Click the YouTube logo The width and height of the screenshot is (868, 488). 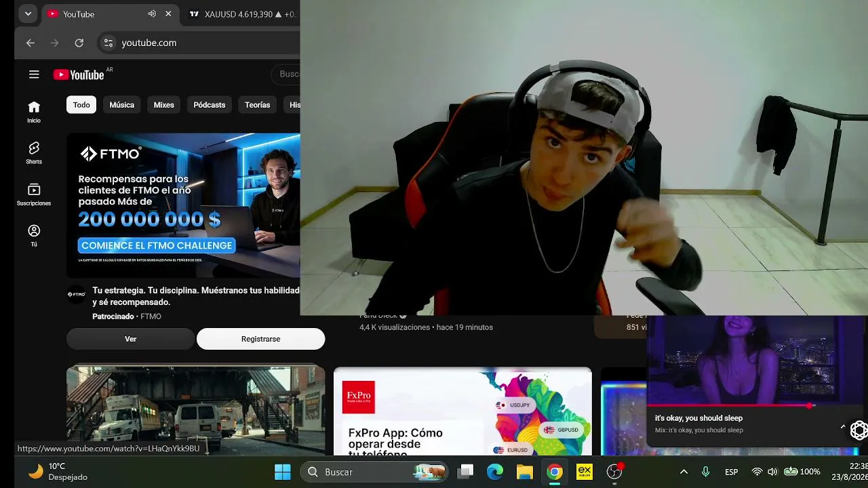79,75
